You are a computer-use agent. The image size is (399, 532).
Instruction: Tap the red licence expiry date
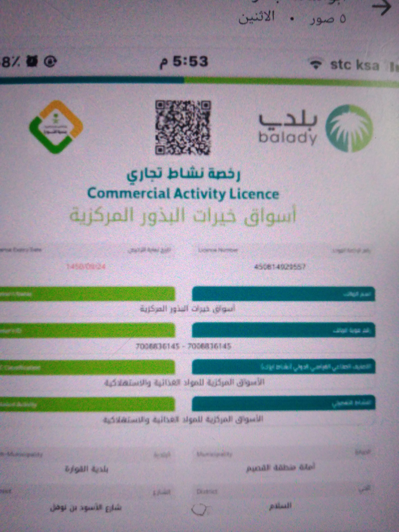pos(86,267)
